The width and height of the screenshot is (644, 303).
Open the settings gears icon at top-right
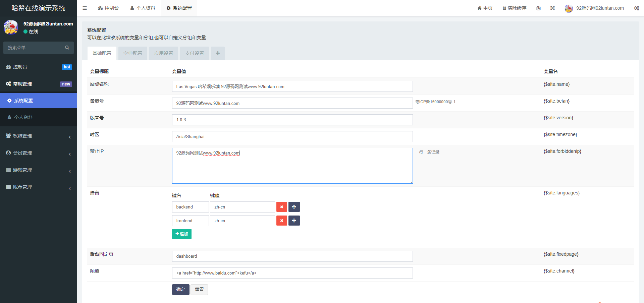click(x=636, y=8)
